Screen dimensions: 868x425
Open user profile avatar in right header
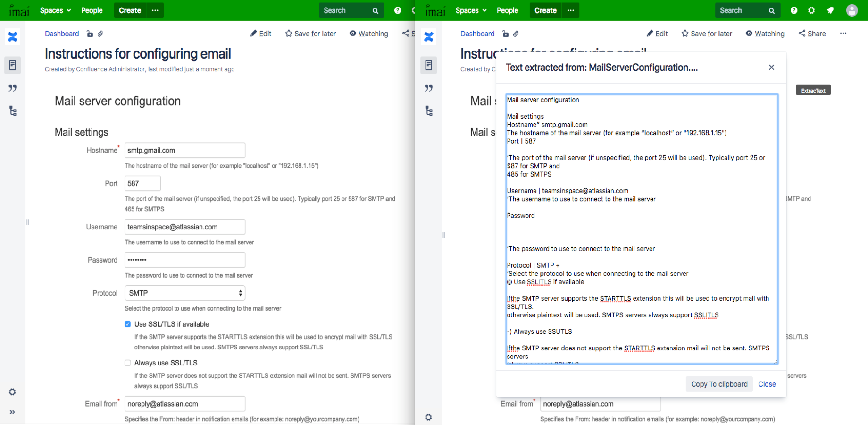coord(852,10)
